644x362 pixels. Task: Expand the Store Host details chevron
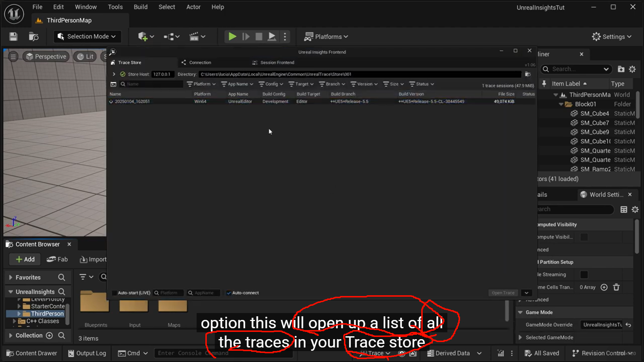pyautogui.click(x=114, y=74)
